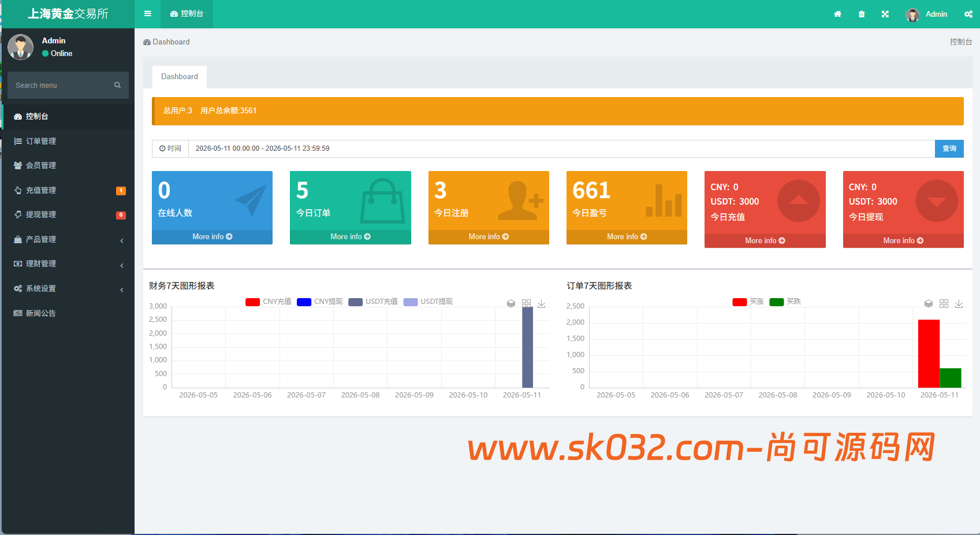
Task: Click More info on 今日盈亏 card
Action: 627,237
